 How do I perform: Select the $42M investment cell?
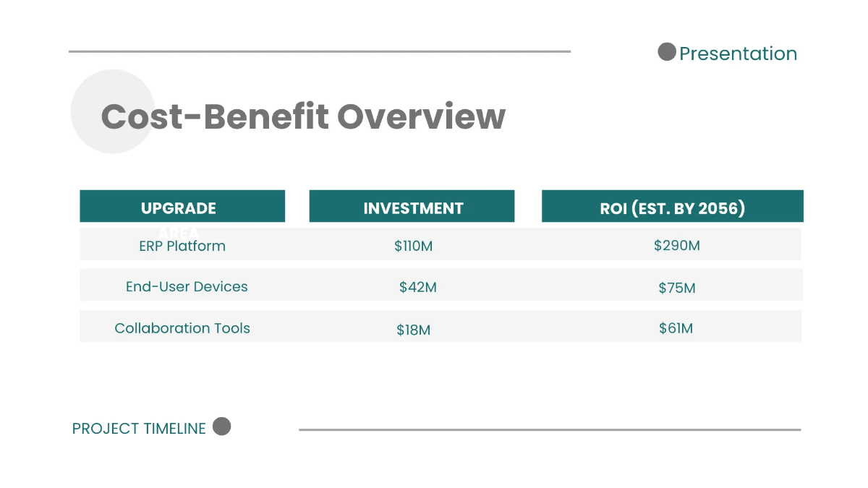click(417, 287)
